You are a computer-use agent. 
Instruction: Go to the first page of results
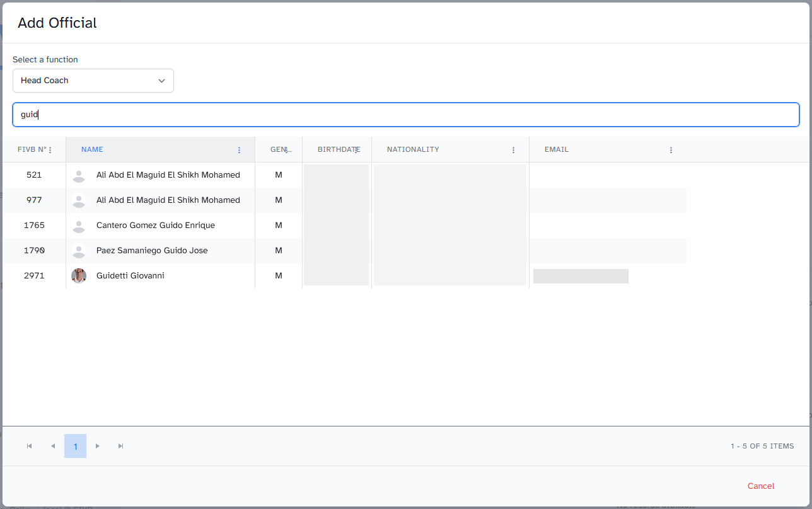(30, 446)
